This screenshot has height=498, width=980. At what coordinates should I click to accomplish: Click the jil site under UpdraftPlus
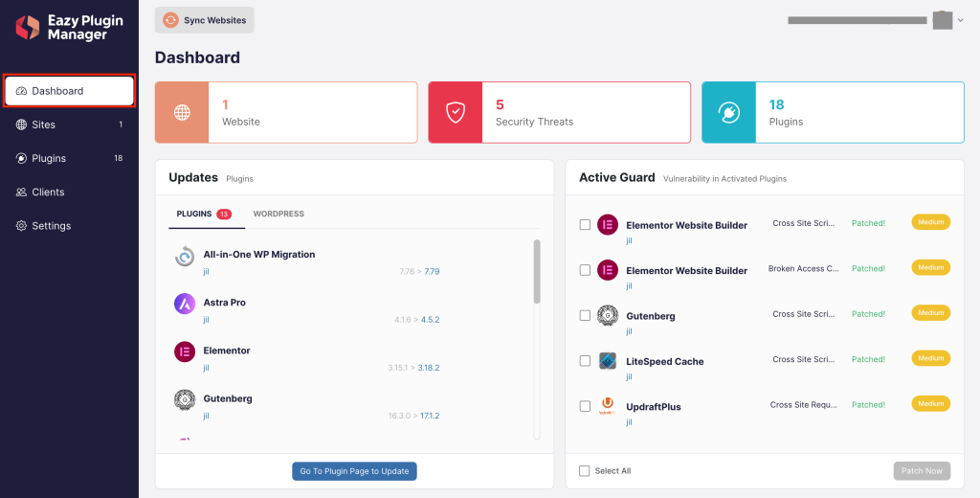point(630,421)
